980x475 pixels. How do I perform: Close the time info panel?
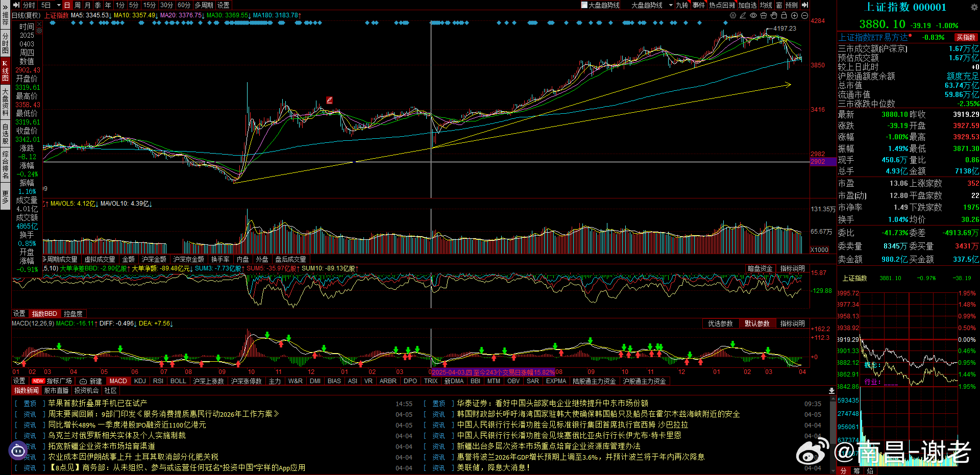point(39,24)
